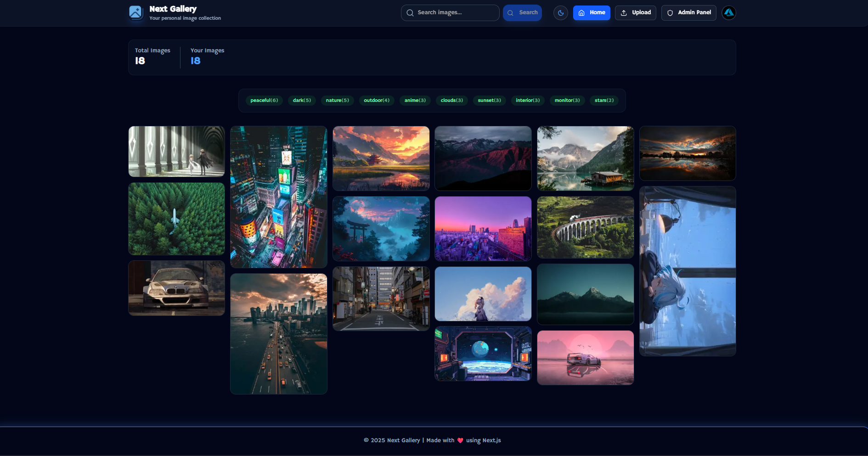Click the Next Gallery logo icon

135,12
